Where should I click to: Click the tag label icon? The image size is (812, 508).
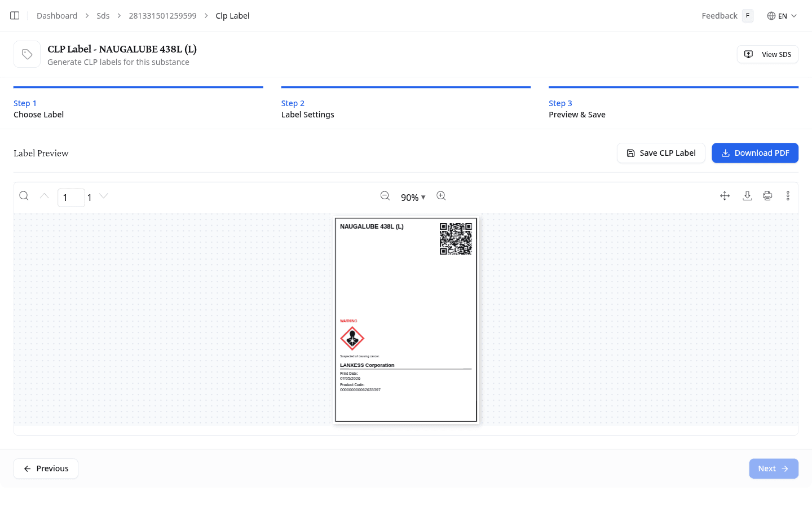coord(27,54)
